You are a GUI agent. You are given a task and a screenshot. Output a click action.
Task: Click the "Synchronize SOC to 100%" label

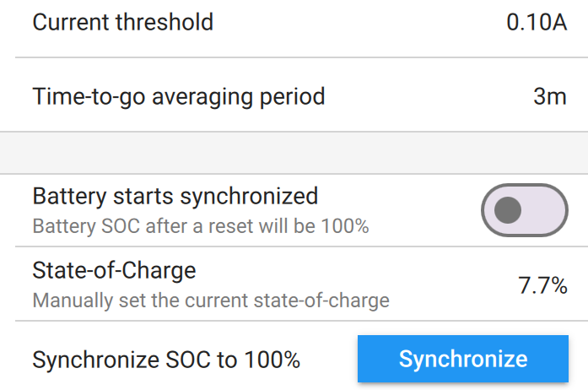click(165, 360)
